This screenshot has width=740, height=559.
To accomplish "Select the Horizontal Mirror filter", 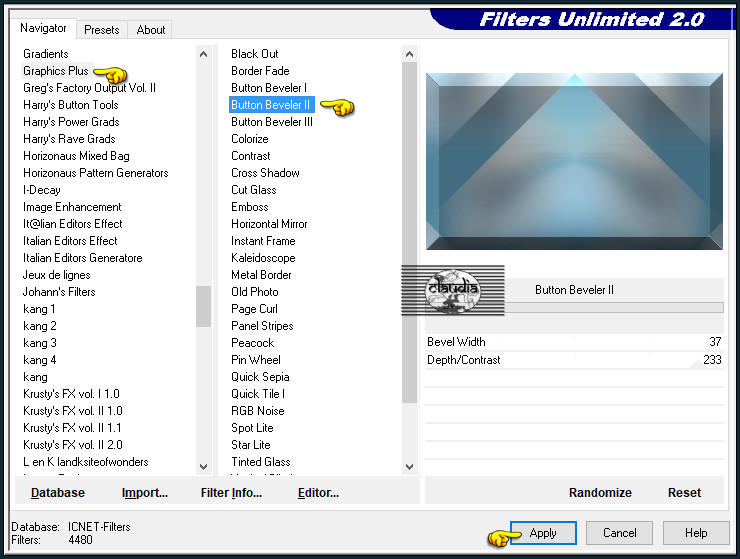I will [x=269, y=224].
